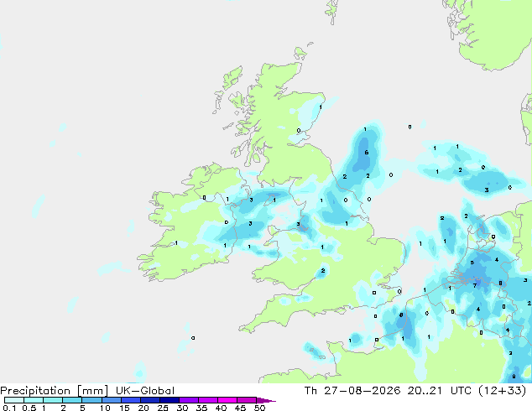The image size is (532, 411).
Task: Select the '40' legend scale label
Action: pyautogui.click(x=221, y=408)
